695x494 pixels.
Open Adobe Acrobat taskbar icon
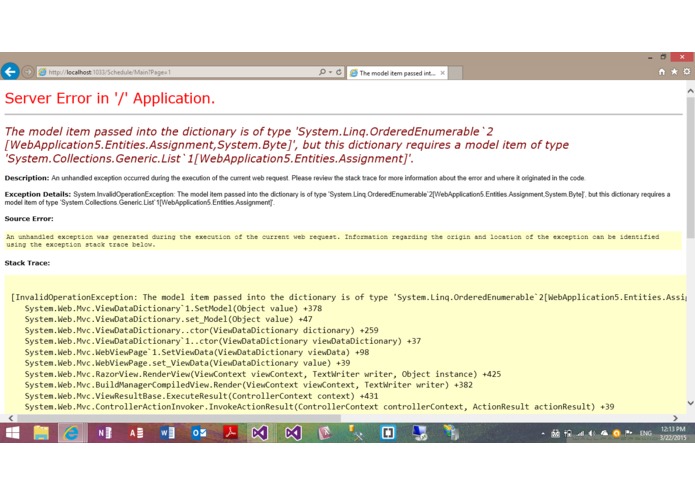[230, 433]
